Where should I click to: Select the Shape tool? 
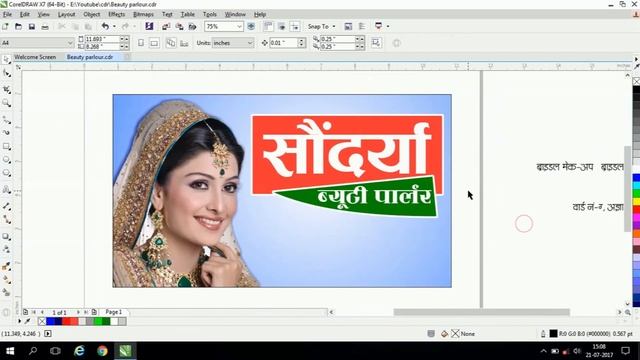[x=7, y=74]
